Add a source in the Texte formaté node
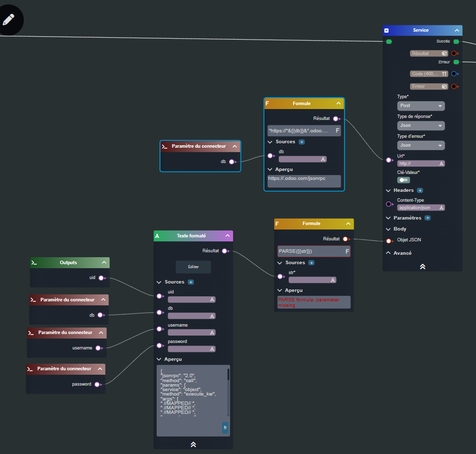Screen dimensions: 476x454 191,282
